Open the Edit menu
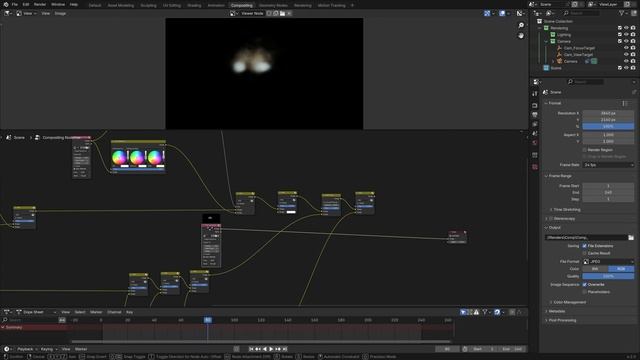This screenshot has height=360, width=640. coord(26,4)
